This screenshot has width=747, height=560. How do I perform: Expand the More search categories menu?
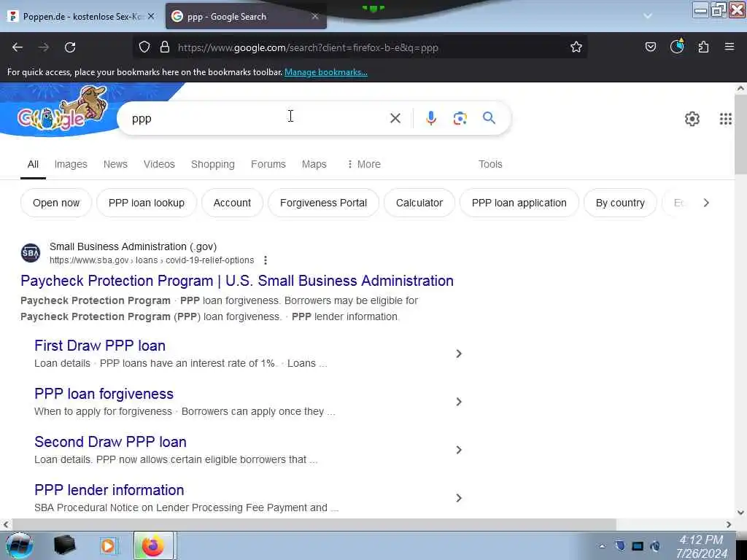pyautogui.click(x=364, y=164)
